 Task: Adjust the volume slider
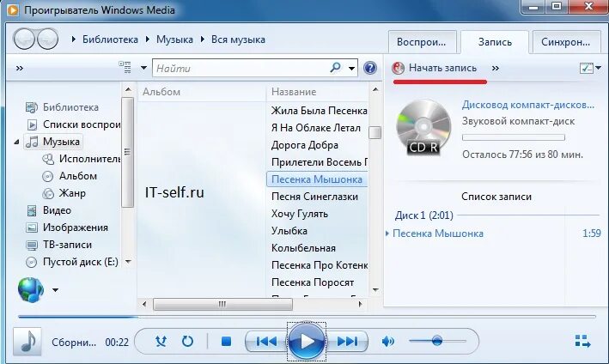coord(437,341)
